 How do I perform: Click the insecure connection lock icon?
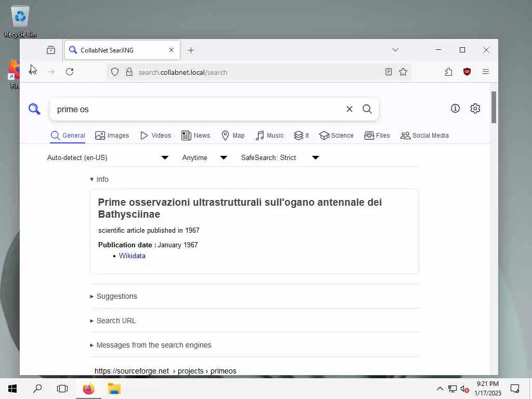pos(129,72)
